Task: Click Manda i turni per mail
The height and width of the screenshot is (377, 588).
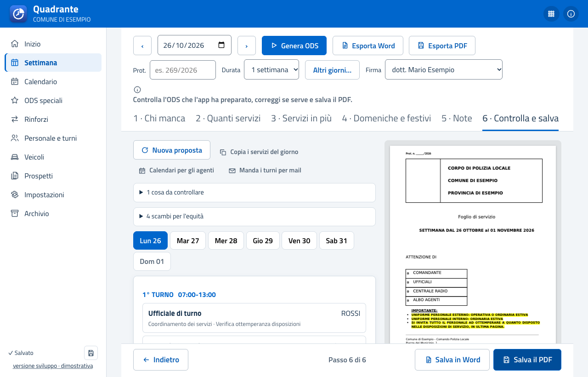Action: (265, 170)
